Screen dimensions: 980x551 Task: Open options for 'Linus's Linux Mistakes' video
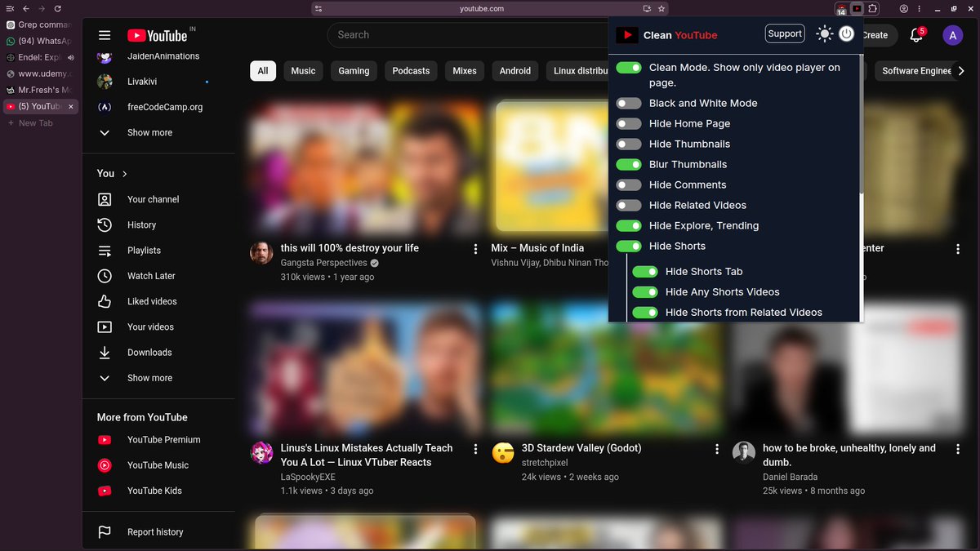475,449
